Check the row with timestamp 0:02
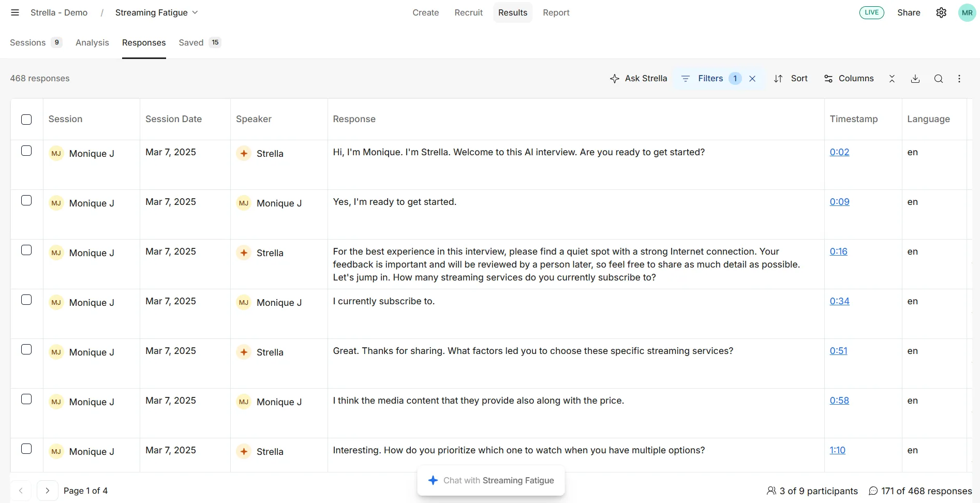The image size is (980, 503). pos(26,151)
